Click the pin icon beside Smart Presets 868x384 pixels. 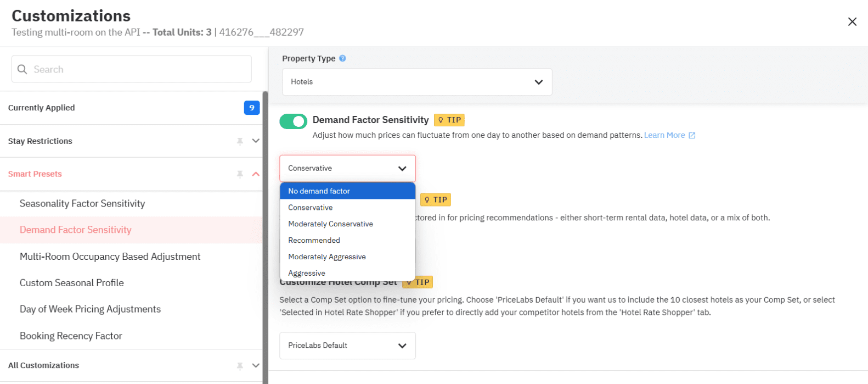[x=240, y=174]
